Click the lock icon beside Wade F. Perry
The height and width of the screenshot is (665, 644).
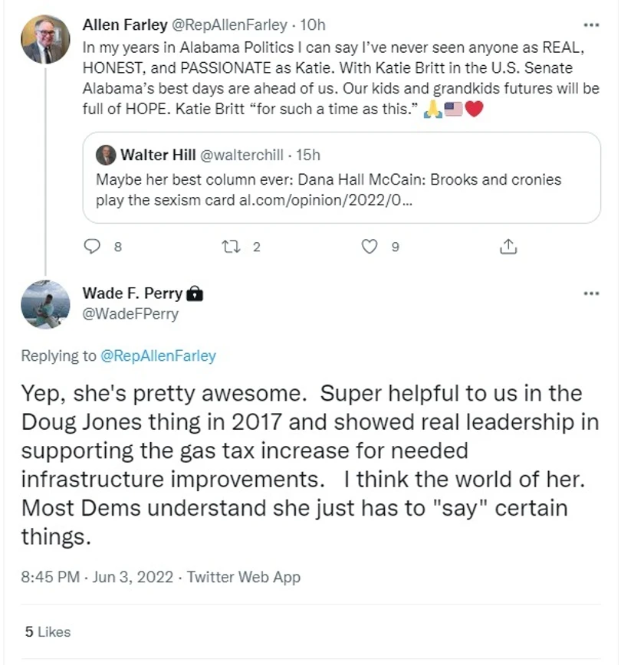click(195, 293)
